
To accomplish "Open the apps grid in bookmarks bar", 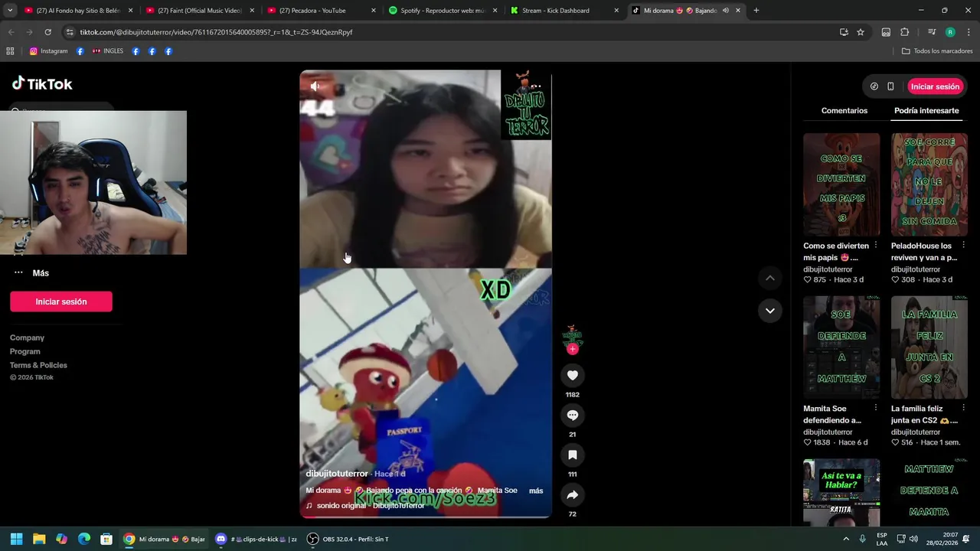I will tap(10, 51).
